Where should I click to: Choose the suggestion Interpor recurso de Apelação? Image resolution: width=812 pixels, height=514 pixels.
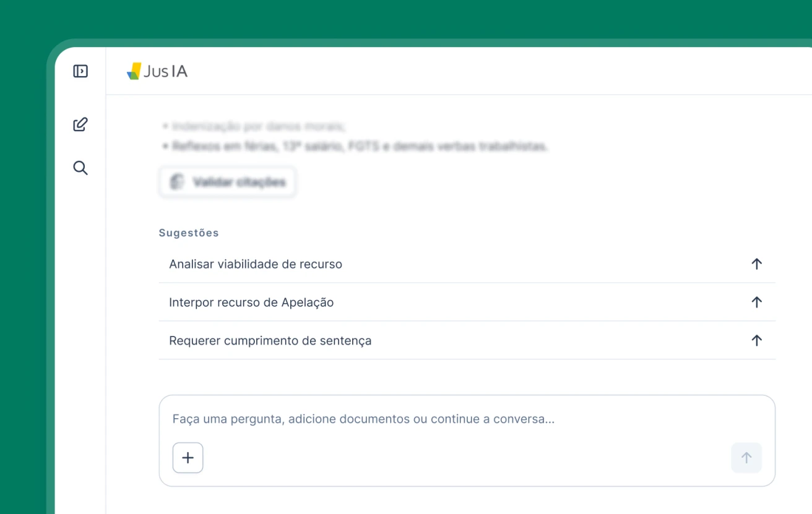(251, 302)
